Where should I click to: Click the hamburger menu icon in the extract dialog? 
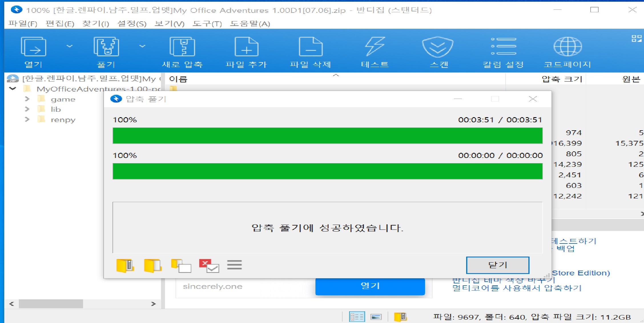coord(234,265)
